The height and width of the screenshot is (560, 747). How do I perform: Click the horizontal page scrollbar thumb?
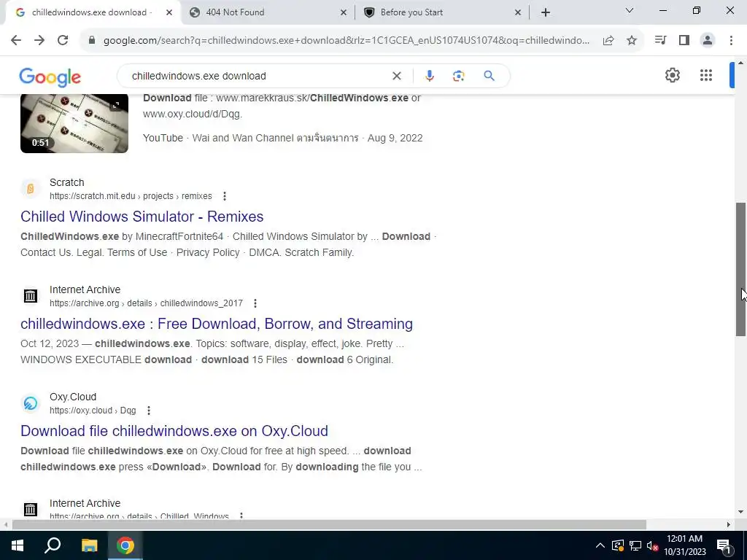[329, 525]
